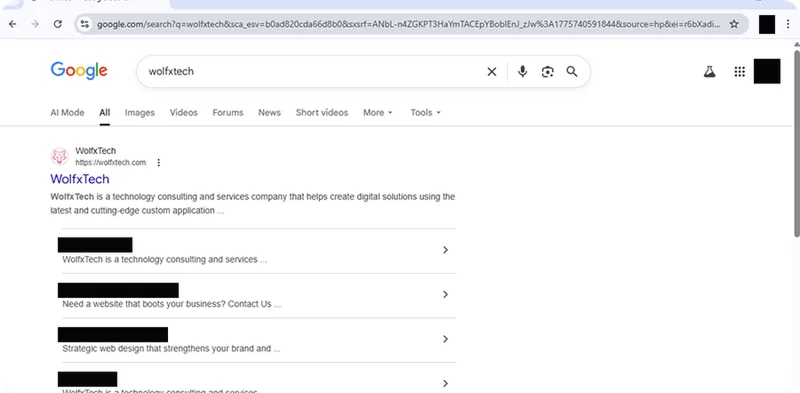
Task: Click the Google logo
Action: (79, 71)
